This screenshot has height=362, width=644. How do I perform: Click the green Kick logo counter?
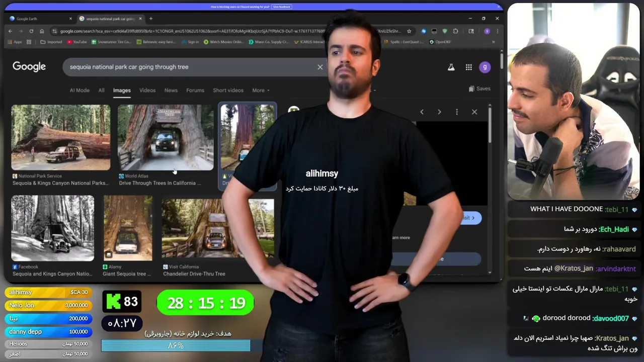click(x=122, y=302)
